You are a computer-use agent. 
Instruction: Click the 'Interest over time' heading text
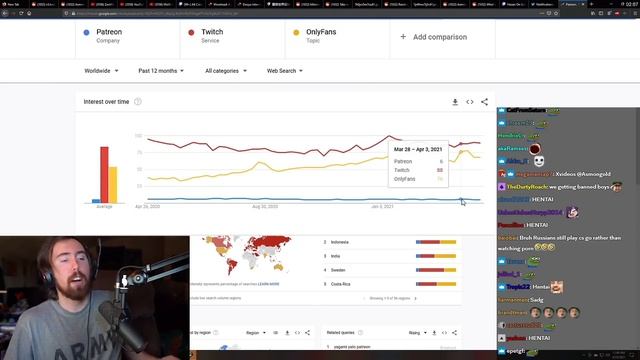(x=106, y=102)
